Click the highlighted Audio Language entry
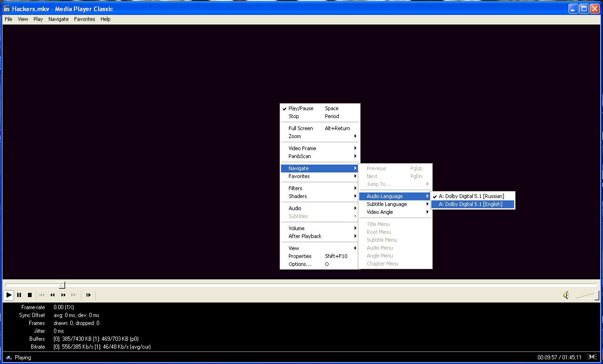 [395, 196]
